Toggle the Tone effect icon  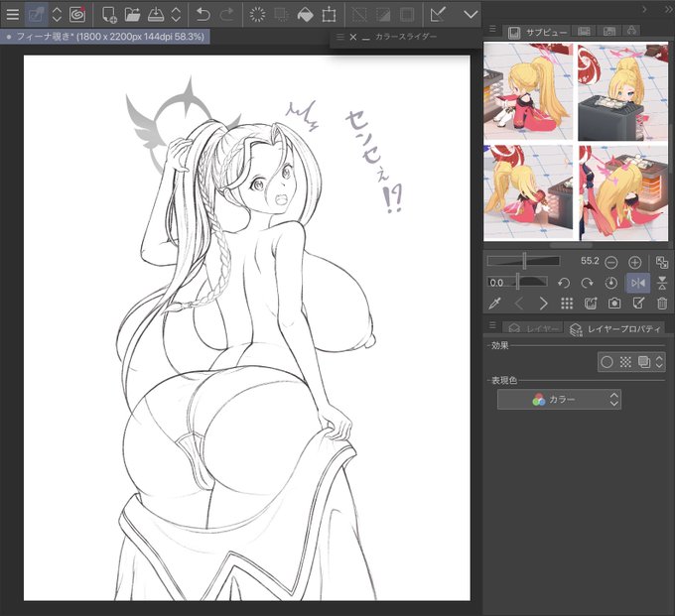pos(625,362)
